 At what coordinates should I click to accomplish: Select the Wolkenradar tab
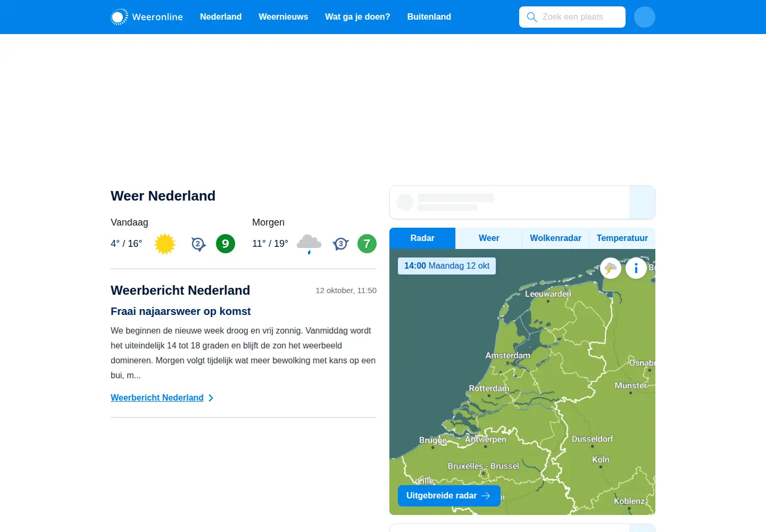coord(555,238)
